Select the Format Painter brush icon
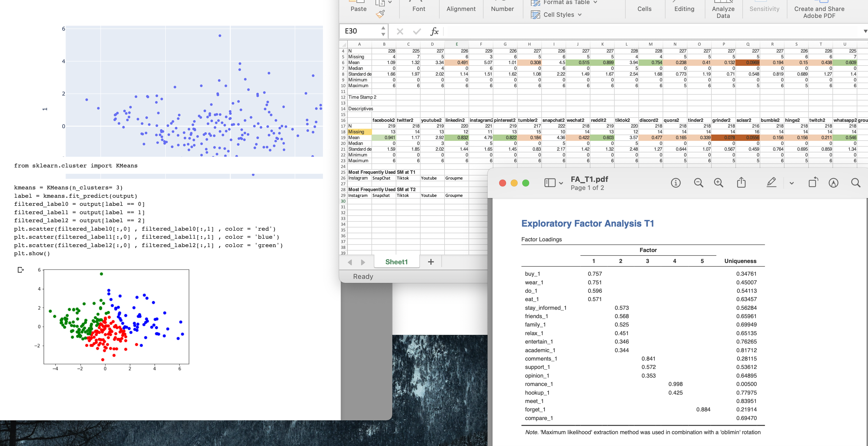Viewport: 868px width, 446px height. point(380,14)
